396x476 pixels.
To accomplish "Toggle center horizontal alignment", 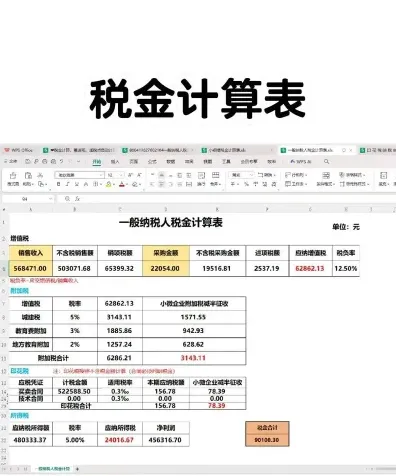I will (x=161, y=184).
